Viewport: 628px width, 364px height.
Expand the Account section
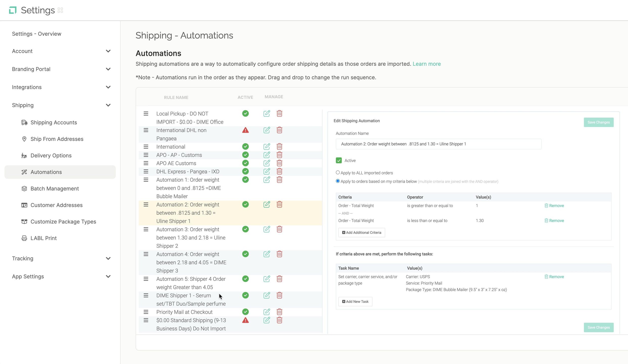[x=108, y=51]
